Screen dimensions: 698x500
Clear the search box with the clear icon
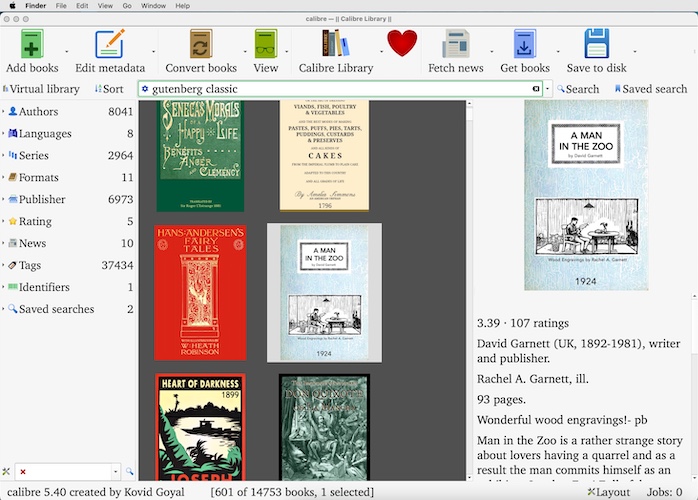(x=536, y=89)
